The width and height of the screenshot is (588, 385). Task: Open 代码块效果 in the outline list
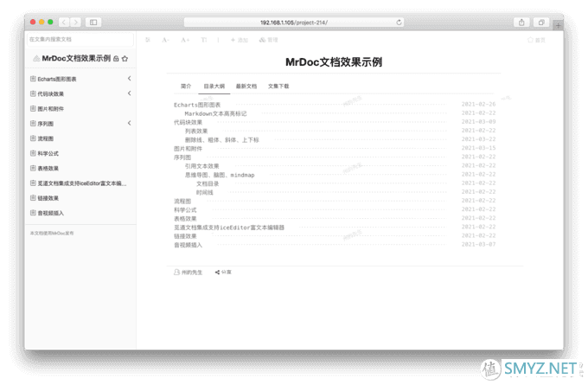(188, 122)
